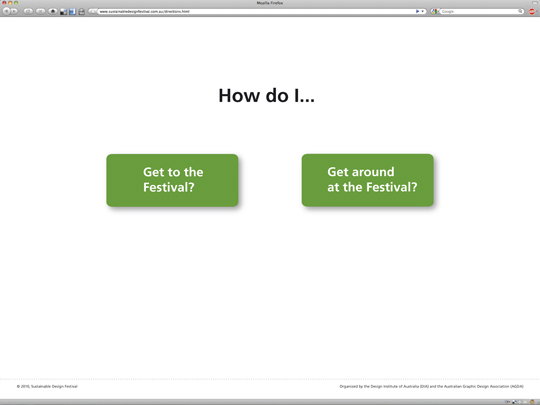The width and height of the screenshot is (540, 405).
Task: Reload the page with the refresh button
Action: click(28, 11)
